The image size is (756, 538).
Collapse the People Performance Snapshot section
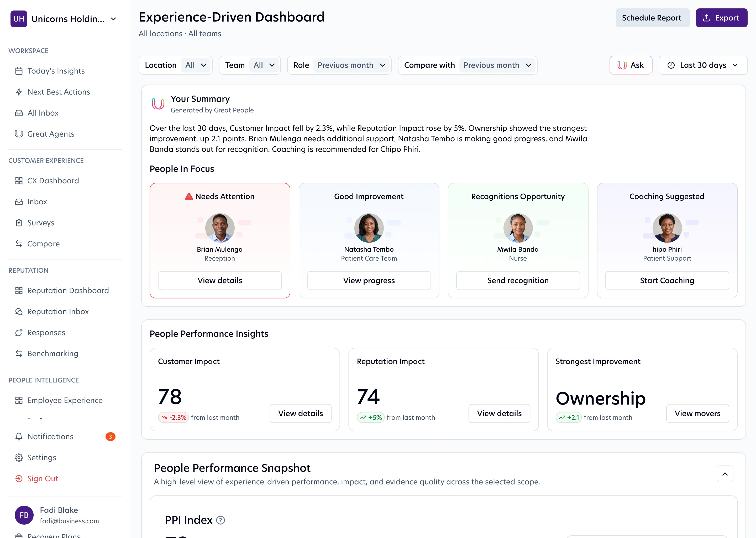pos(725,474)
